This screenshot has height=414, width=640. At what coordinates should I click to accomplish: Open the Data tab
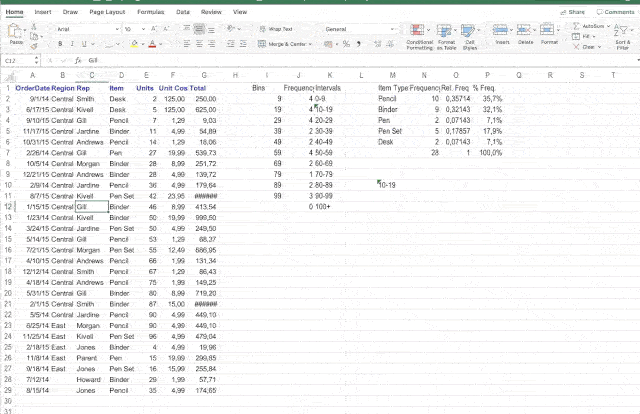pos(183,12)
